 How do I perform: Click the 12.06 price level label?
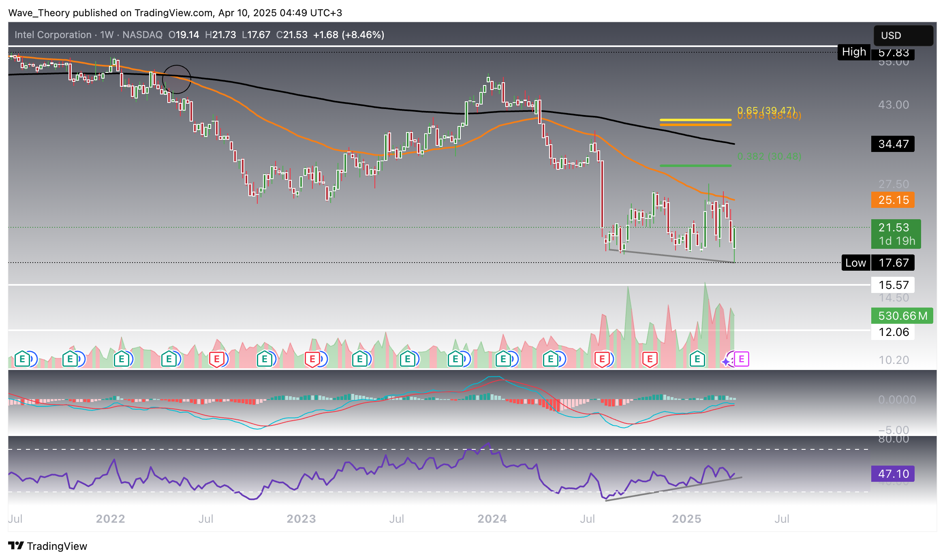pyautogui.click(x=893, y=332)
